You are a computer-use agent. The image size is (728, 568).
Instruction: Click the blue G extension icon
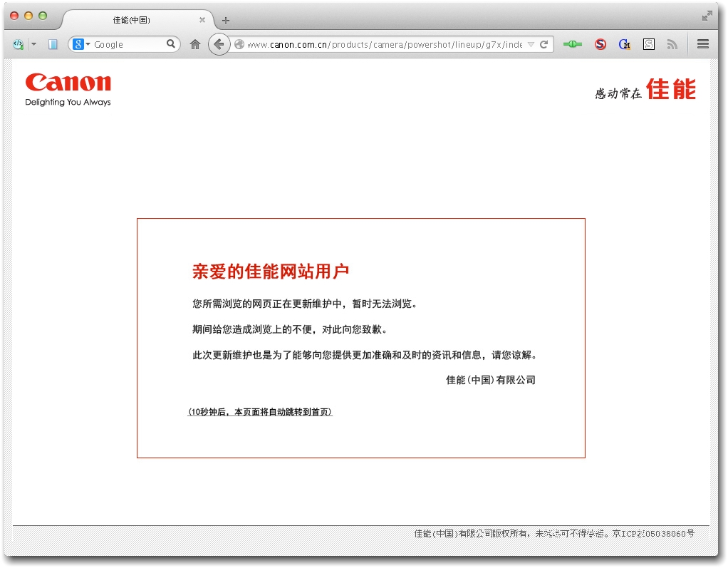click(x=625, y=44)
